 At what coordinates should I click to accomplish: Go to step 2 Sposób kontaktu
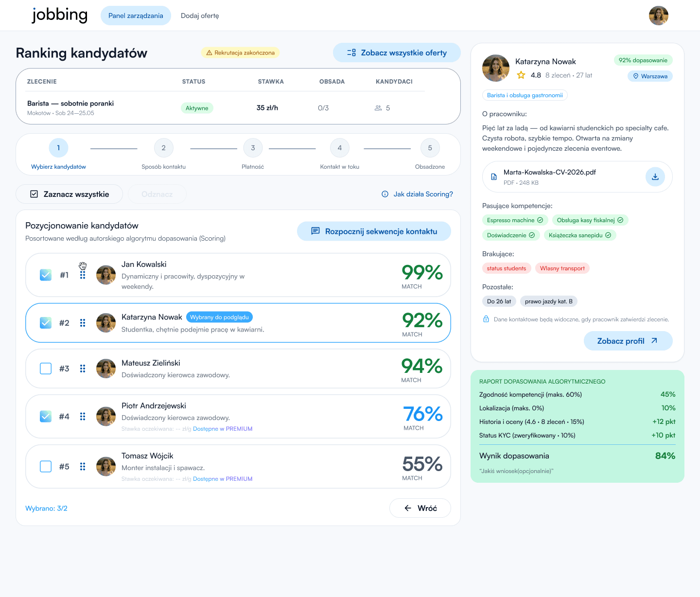(164, 148)
